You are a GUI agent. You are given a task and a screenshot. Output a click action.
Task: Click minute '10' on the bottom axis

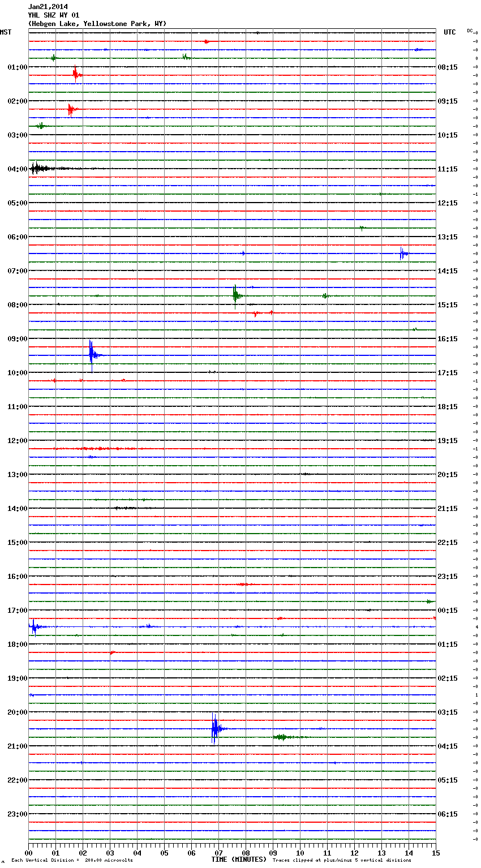300,853
